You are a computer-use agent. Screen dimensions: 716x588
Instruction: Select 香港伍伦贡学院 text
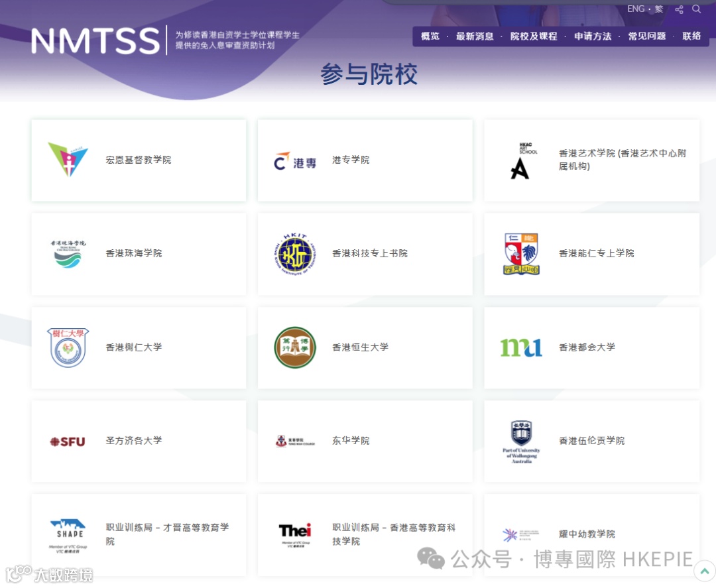coord(592,441)
